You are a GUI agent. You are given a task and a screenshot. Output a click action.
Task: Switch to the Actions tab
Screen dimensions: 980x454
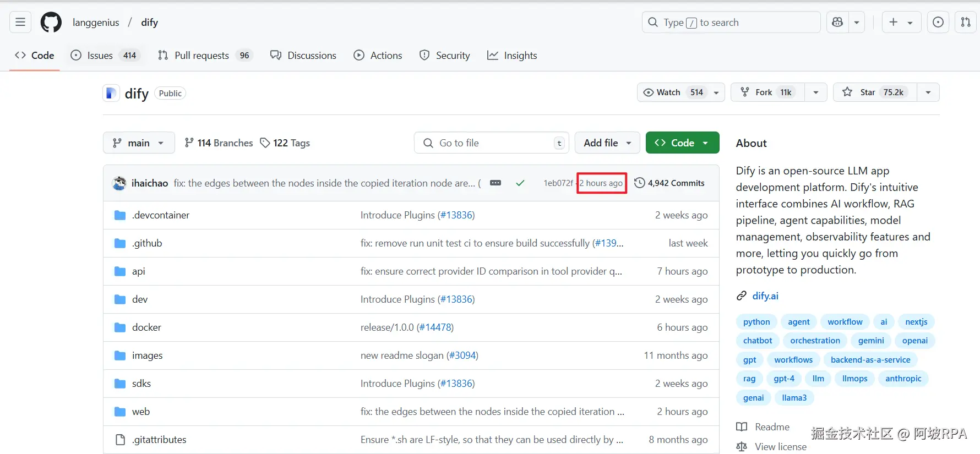point(378,55)
